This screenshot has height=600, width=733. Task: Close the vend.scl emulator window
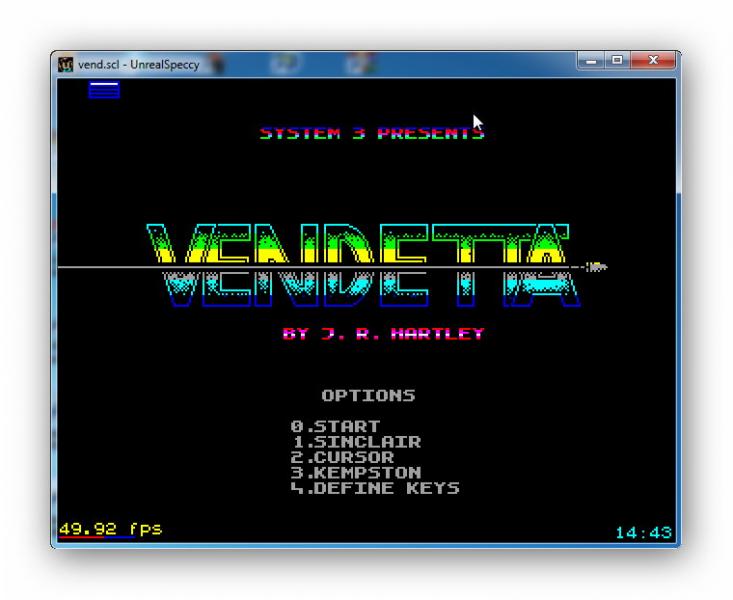pos(655,62)
